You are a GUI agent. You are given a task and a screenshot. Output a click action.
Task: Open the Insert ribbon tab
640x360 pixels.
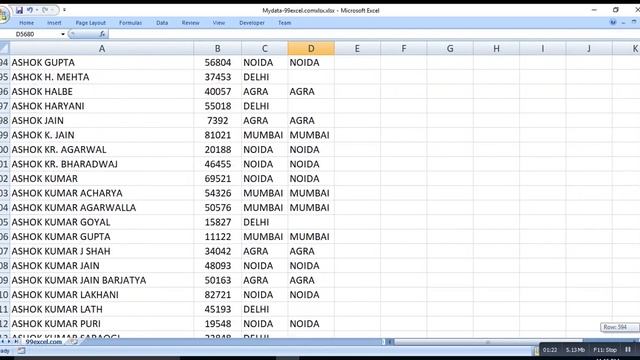pyautogui.click(x=54, y=23)
